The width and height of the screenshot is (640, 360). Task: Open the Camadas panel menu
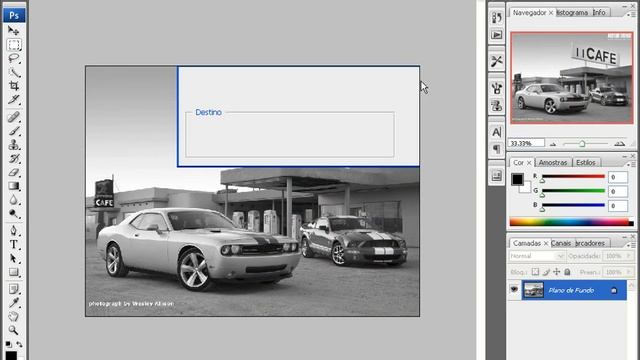632,245
